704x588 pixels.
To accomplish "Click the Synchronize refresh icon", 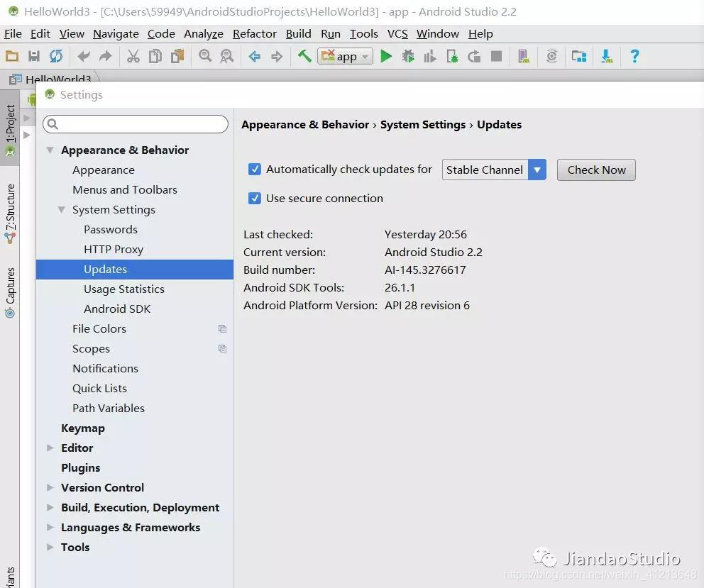I will (x=56, y=57).
